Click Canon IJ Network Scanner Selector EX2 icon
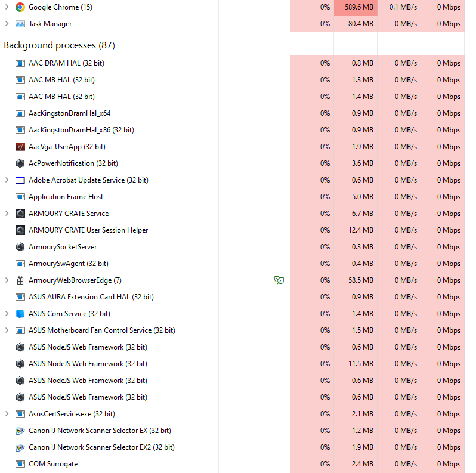 20,447
